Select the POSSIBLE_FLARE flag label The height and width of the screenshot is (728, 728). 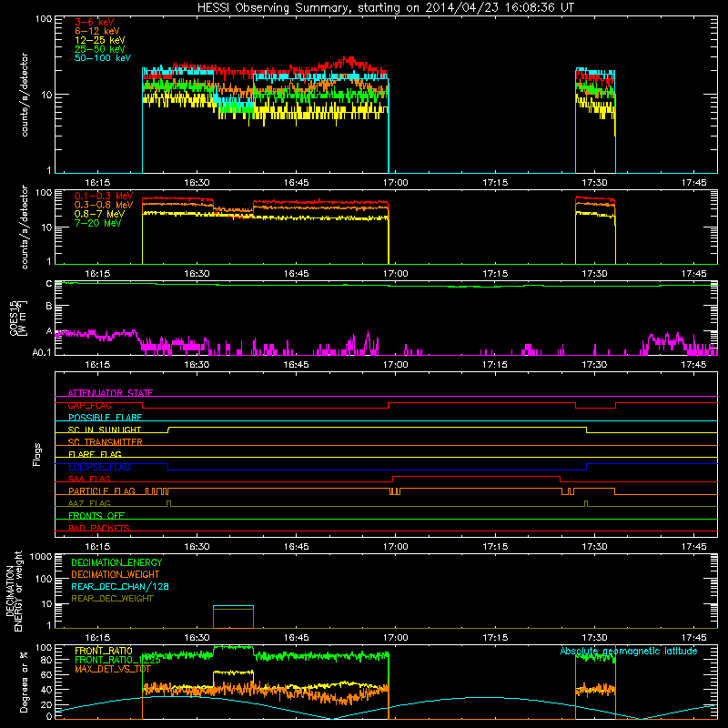coord(105,418)
